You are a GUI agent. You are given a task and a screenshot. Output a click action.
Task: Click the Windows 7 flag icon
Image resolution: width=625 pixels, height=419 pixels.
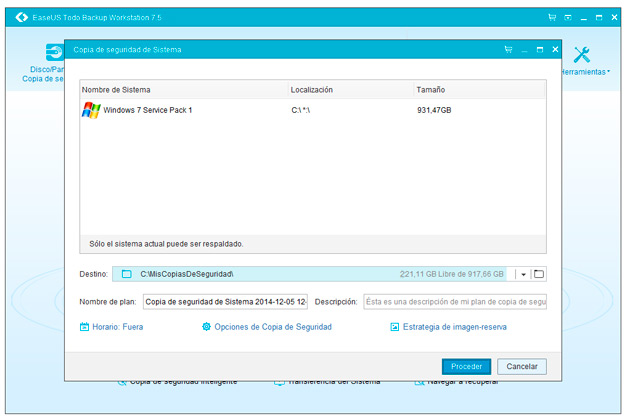[91, 110]
